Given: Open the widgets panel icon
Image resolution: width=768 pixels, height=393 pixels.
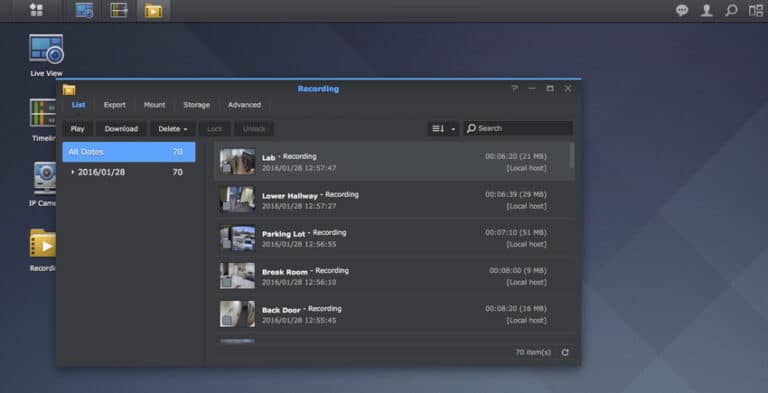Looking at the screenshot, I should coord(756,10).
